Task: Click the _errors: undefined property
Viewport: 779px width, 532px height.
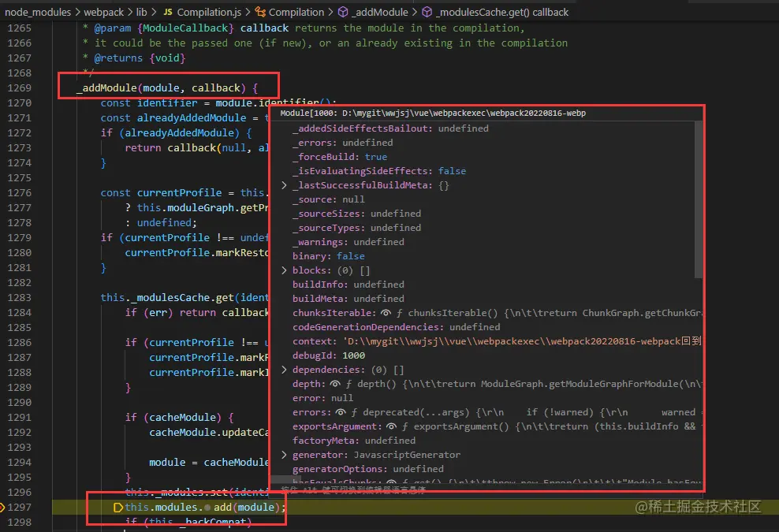Action: pos(343,143)
